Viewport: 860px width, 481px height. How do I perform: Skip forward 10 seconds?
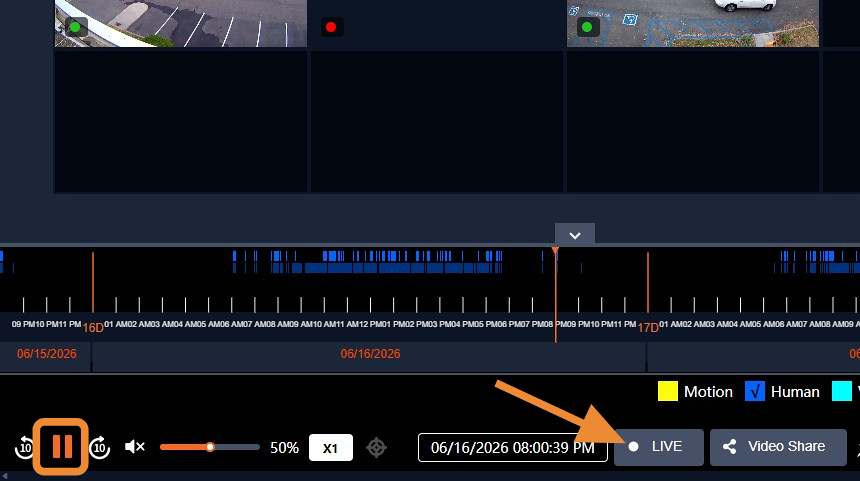pyautogui.click(x=99, y=448)
